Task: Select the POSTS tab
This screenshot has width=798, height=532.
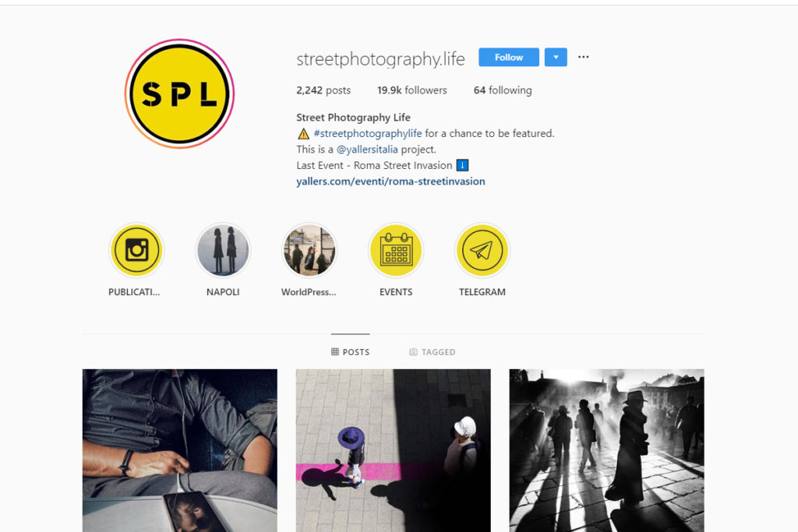Action: point(350,352)
